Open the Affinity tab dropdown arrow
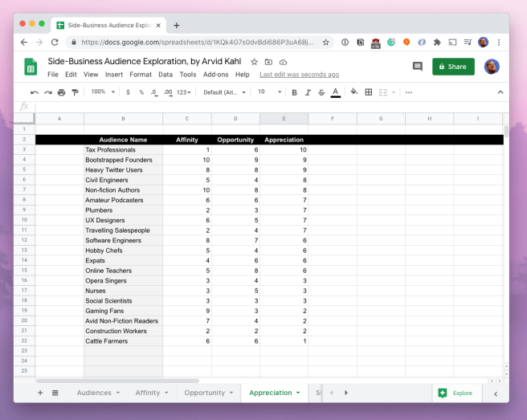Screen dimensions: 527x420 (x=166, y=393)
